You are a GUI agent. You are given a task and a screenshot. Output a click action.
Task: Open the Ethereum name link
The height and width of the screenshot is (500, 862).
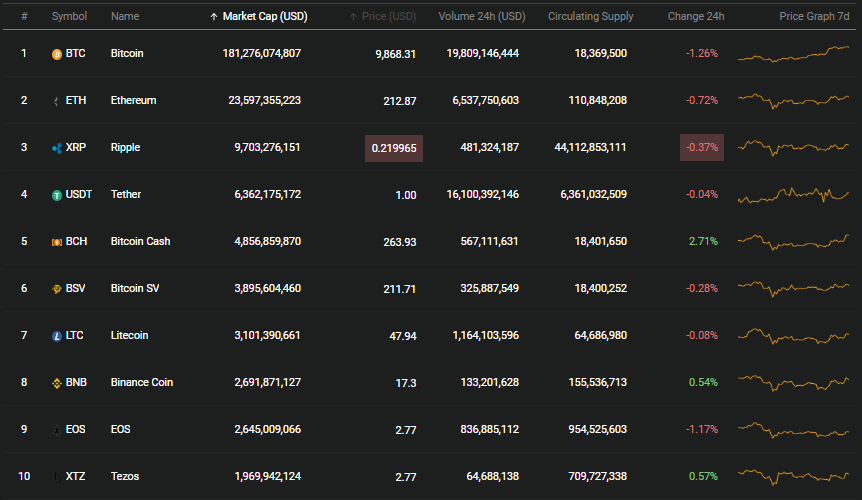134,101
